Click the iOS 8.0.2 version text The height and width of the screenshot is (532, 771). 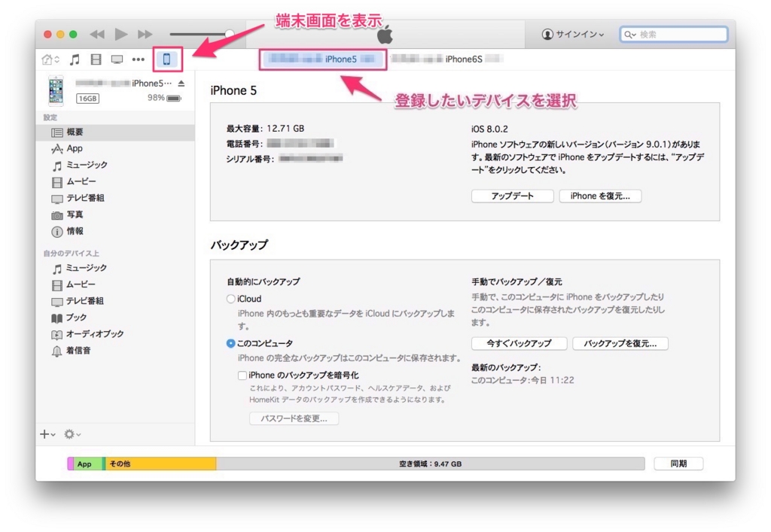tap(489, 129)
